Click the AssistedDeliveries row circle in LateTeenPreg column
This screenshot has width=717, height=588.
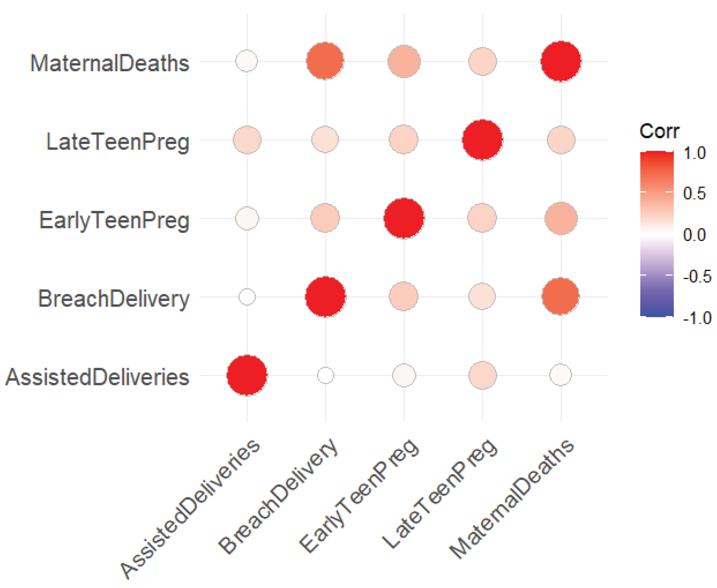pos(482,375)
